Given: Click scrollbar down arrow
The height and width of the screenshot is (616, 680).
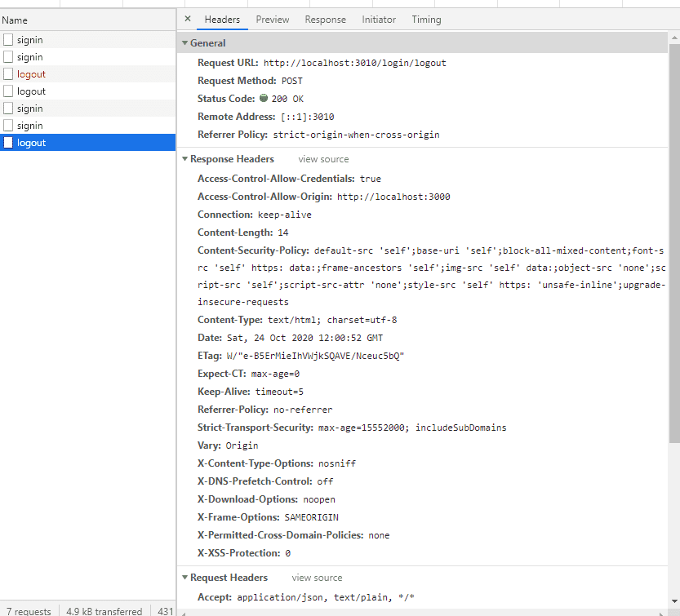Looking at the screenshot, I should 674,600.
